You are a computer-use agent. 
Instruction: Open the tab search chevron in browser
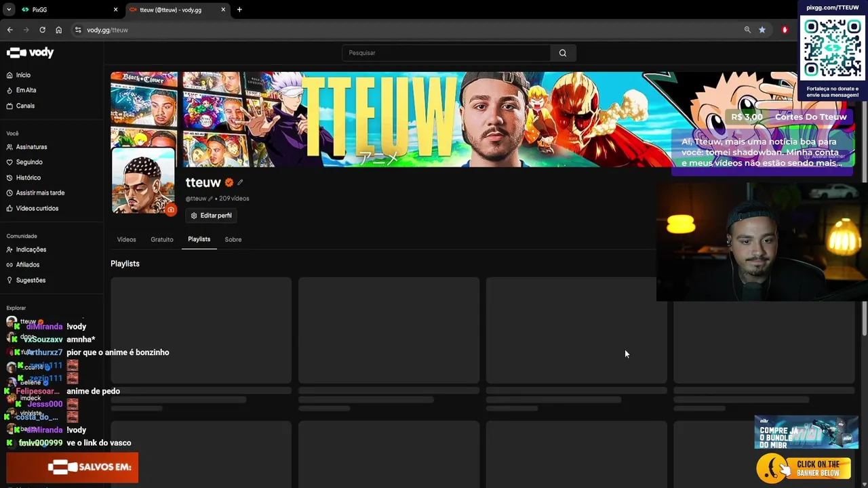pyautogui.click(x=9, y=9)
